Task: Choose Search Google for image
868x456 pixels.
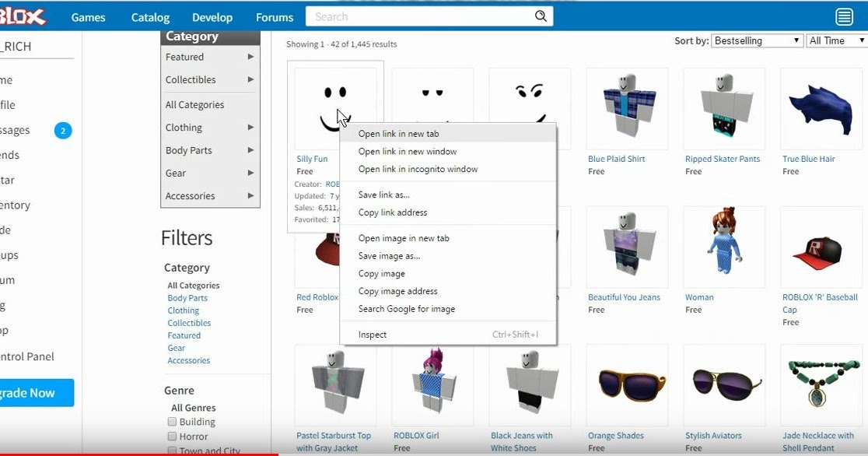Action: point(449,309)
